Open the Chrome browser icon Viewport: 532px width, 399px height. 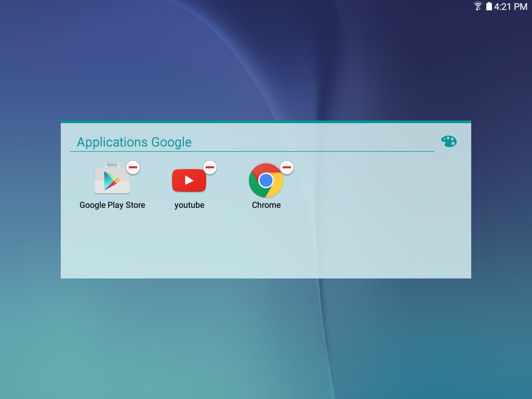266,180
